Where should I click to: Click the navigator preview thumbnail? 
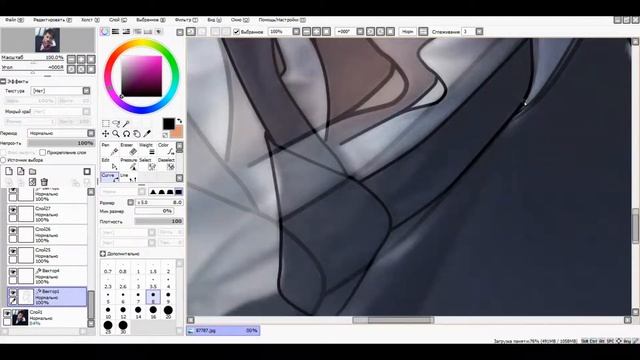point(47,40)
